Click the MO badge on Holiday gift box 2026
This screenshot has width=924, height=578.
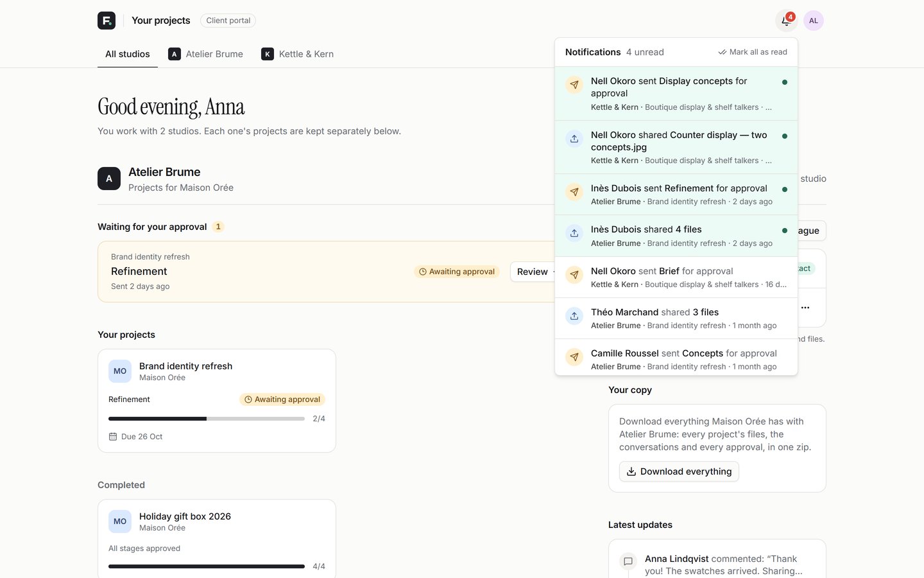(120, 521)
